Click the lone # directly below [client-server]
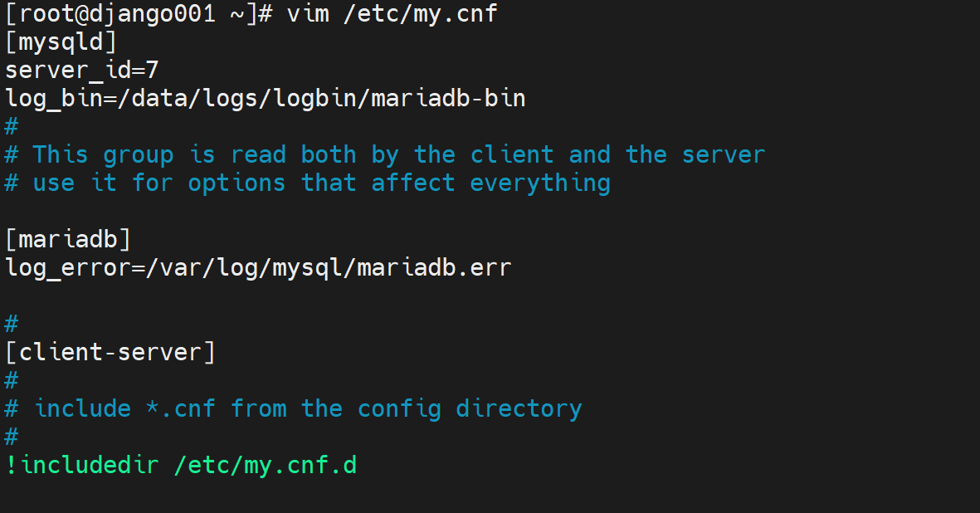 12,380
